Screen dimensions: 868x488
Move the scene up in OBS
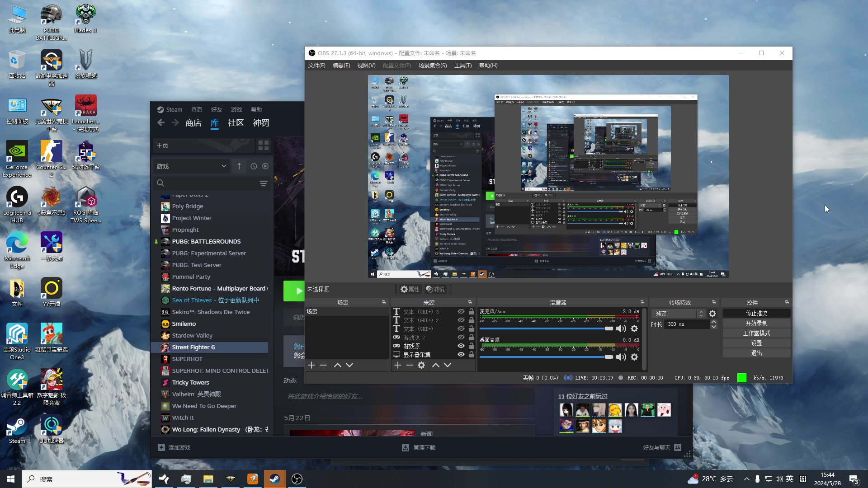(337, 365)
